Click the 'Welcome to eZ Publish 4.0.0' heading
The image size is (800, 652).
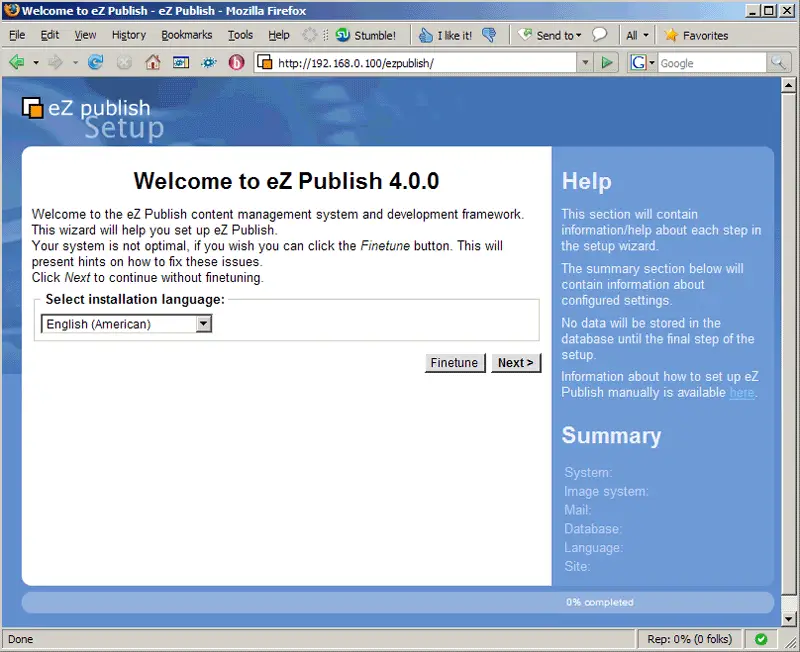coord(286,181)
